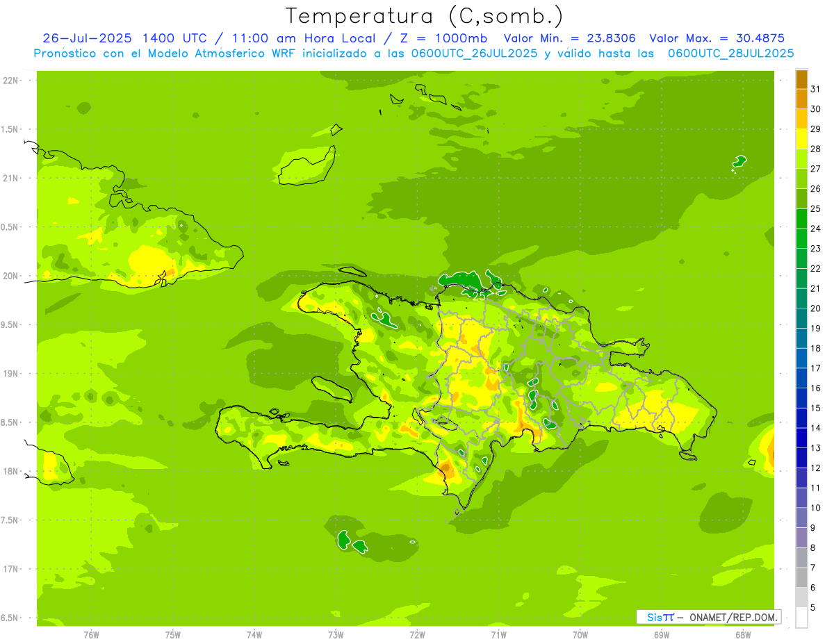
Task: Pick the legend swatch between 25 and 26
Action: tap(801, 199)
